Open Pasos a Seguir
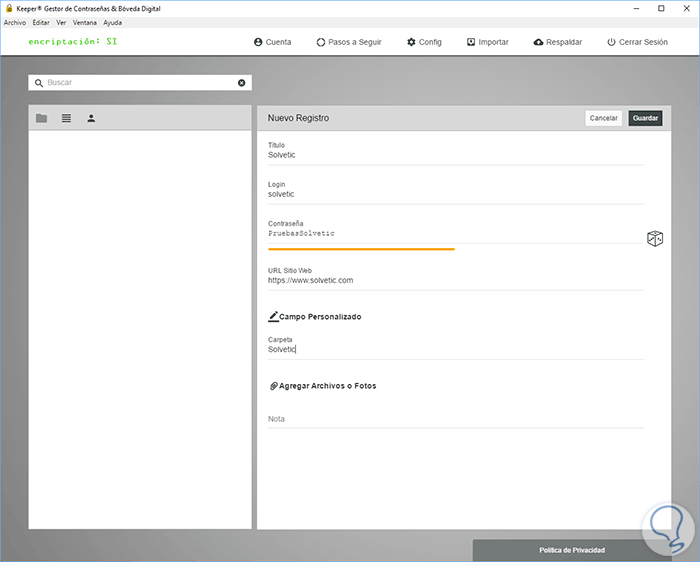 tap(349, 42)
